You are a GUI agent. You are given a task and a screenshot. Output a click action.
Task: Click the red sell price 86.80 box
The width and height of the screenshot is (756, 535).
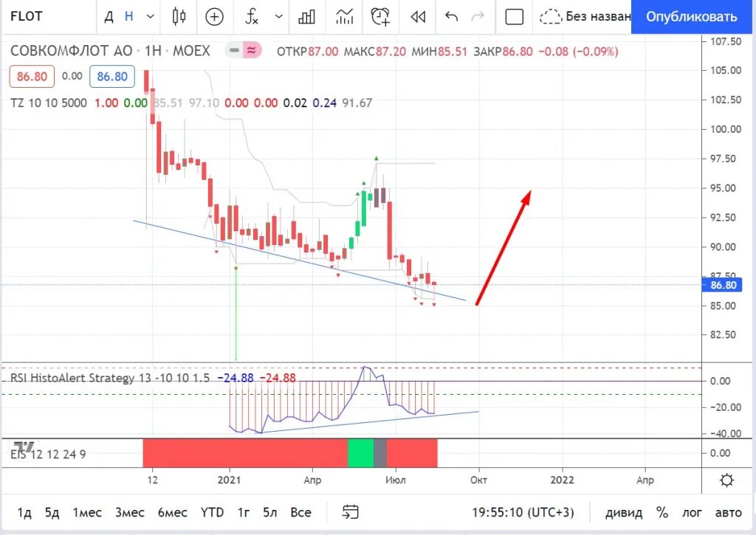click(32, 77)
